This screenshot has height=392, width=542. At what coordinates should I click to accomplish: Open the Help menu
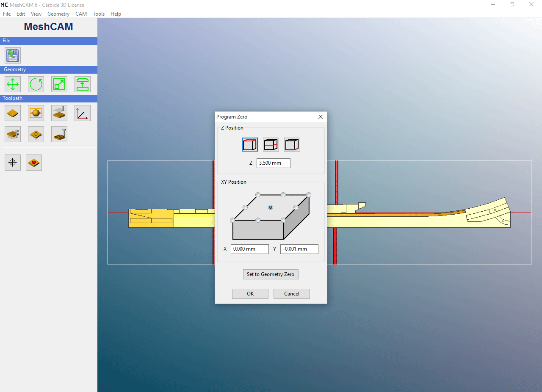[x=116, y=14]
